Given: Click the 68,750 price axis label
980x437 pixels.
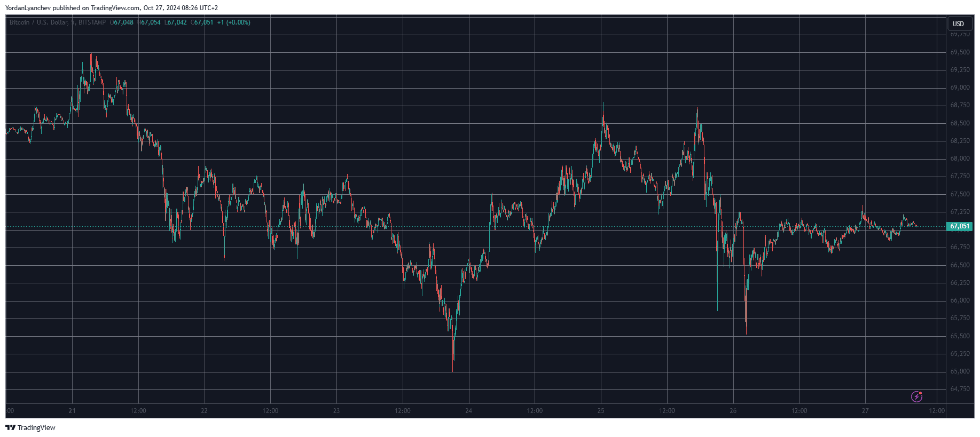Looking at the screenshot, I should (960, 105).
